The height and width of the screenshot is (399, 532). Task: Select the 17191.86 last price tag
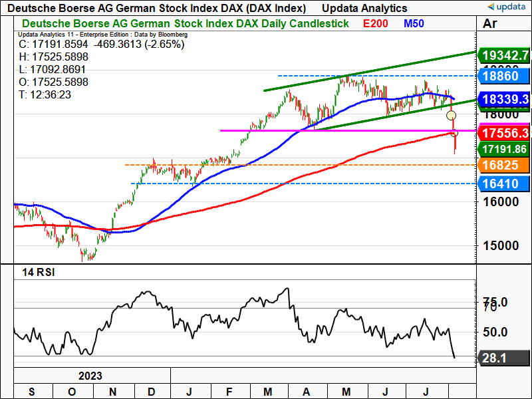coord(503,149)
